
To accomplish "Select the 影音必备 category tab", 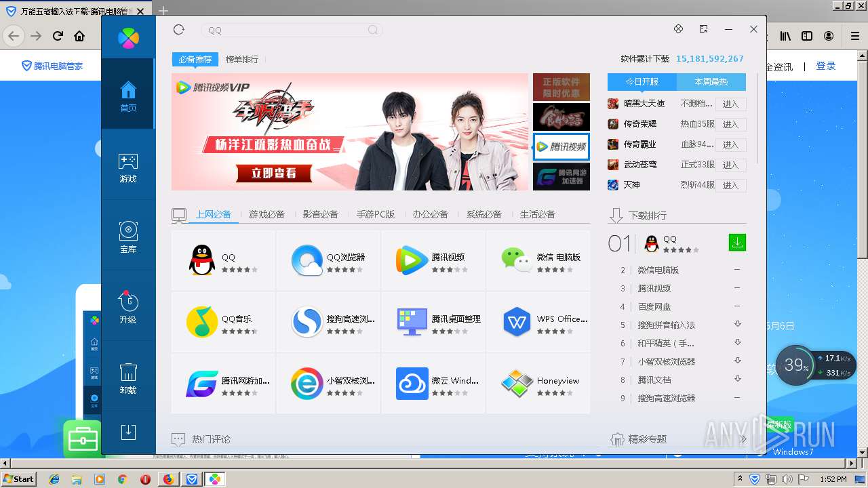I will [320, 214].
